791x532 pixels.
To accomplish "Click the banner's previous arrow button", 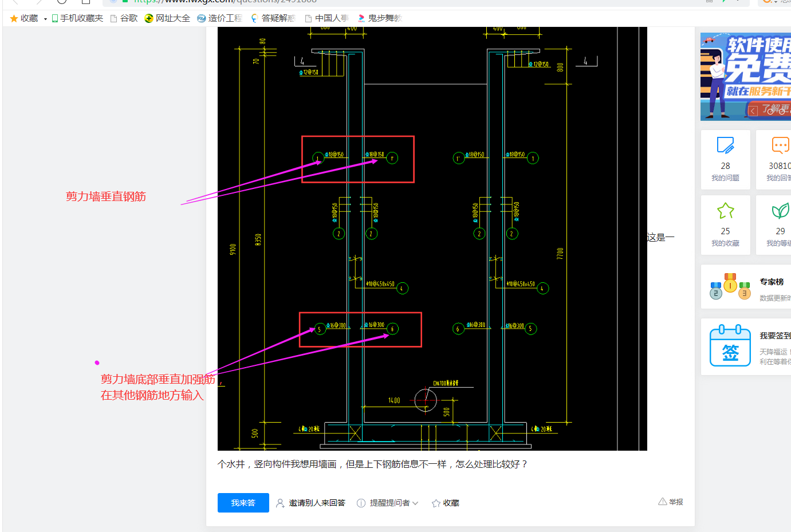I will 753,111.
